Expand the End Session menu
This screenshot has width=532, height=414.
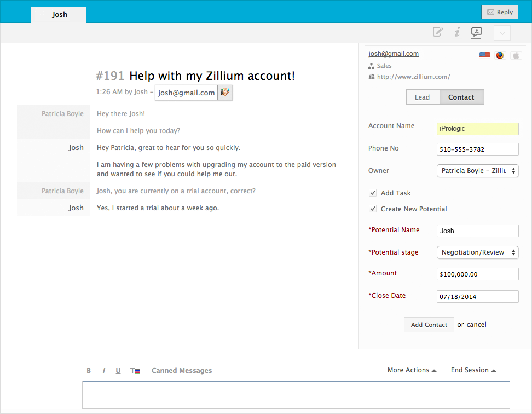(473, 370)
